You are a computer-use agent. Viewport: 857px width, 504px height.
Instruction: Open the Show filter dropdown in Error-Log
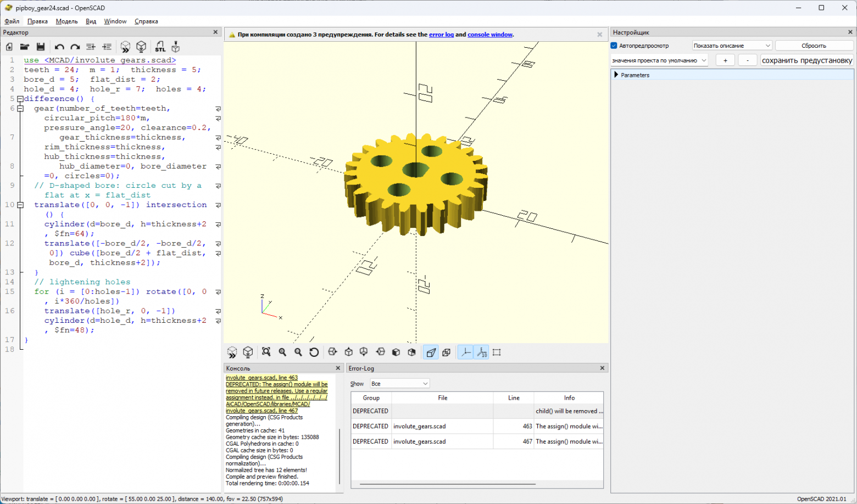[x=399, y=383]
